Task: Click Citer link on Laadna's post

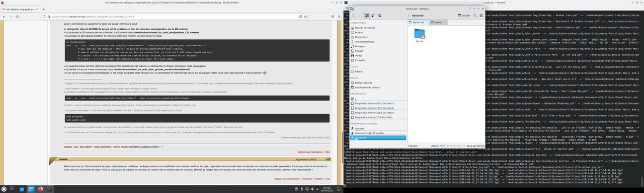Action: click(x=328, y=179)
